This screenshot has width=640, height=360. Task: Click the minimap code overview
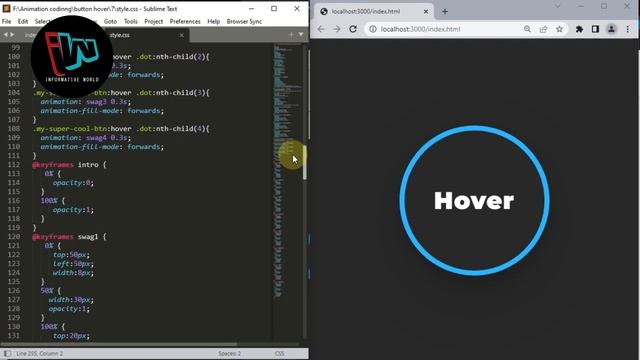coord(287,171)
